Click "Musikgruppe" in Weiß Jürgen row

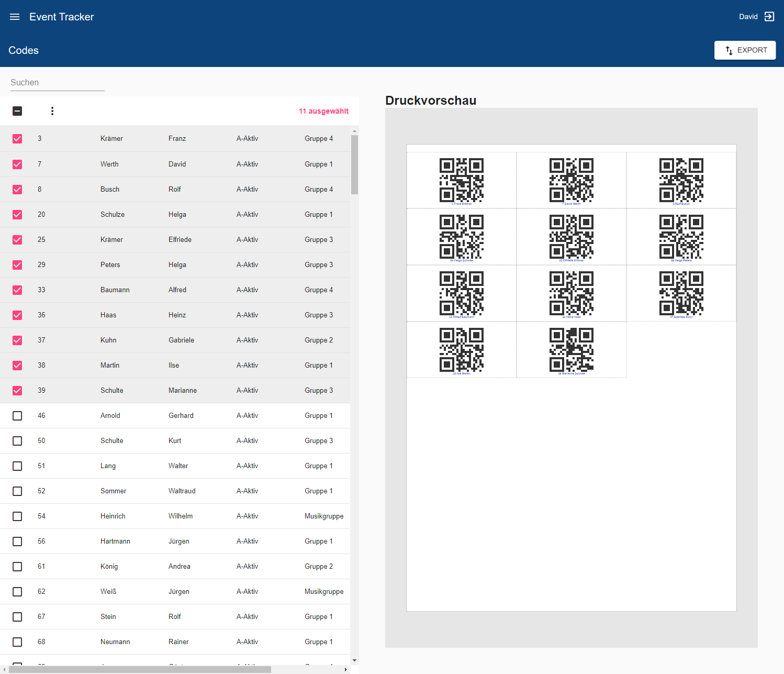pyautogui.click(x=324, y=592)
